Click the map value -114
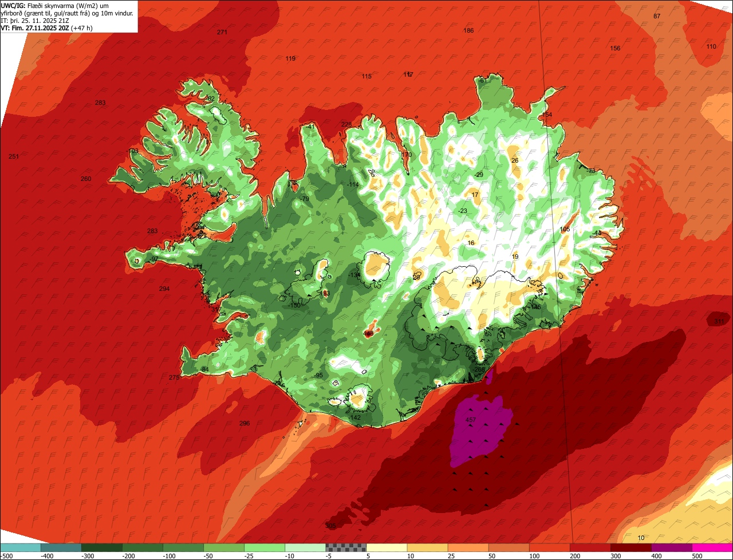The height and width of the screenshot is (560, 733). click(x=353, y=184)
